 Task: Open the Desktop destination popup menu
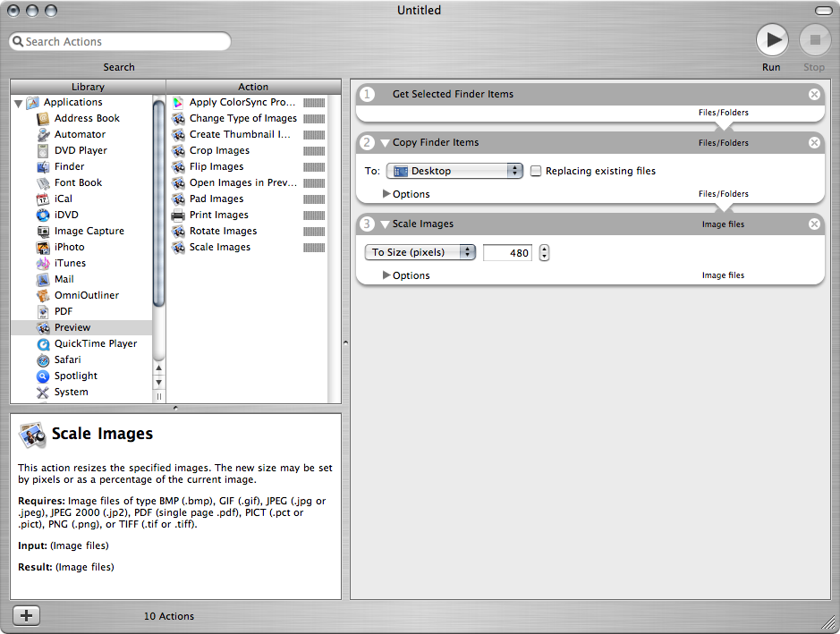click(x=454, y=171)
